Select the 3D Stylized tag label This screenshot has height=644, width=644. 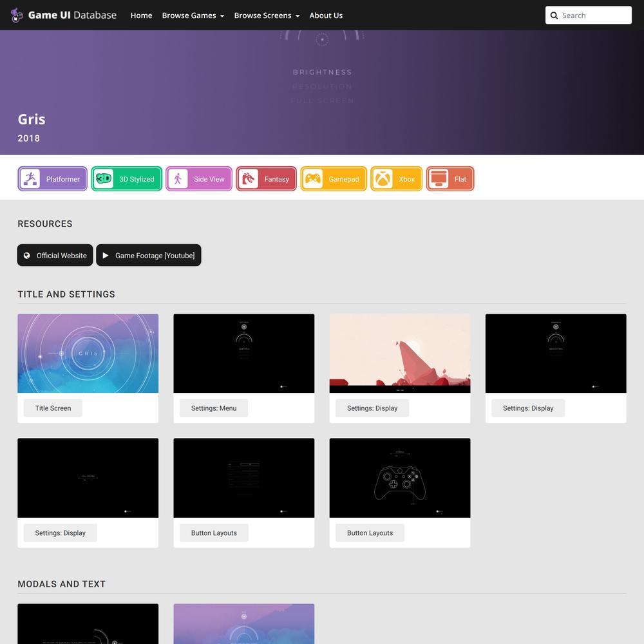pos(137,179)
